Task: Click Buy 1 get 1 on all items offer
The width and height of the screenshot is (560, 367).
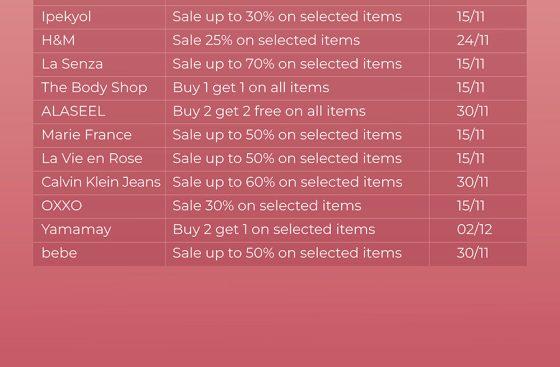Action: pos(251,87)
